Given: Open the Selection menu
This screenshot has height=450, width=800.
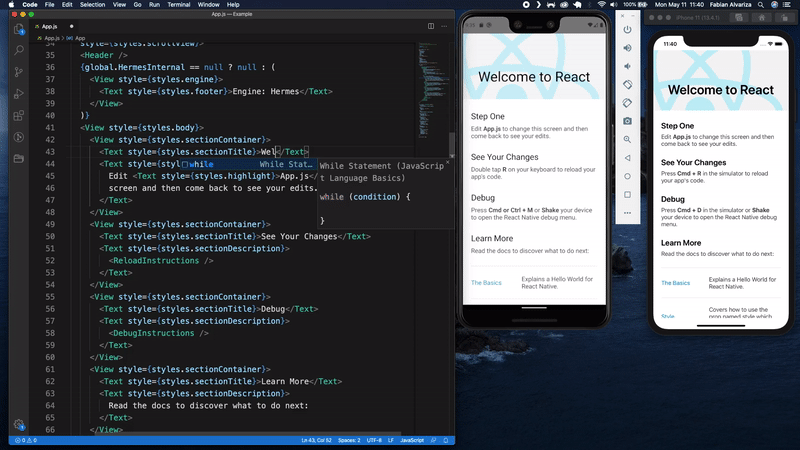Looking at the screenshot, I should (92, 5).
